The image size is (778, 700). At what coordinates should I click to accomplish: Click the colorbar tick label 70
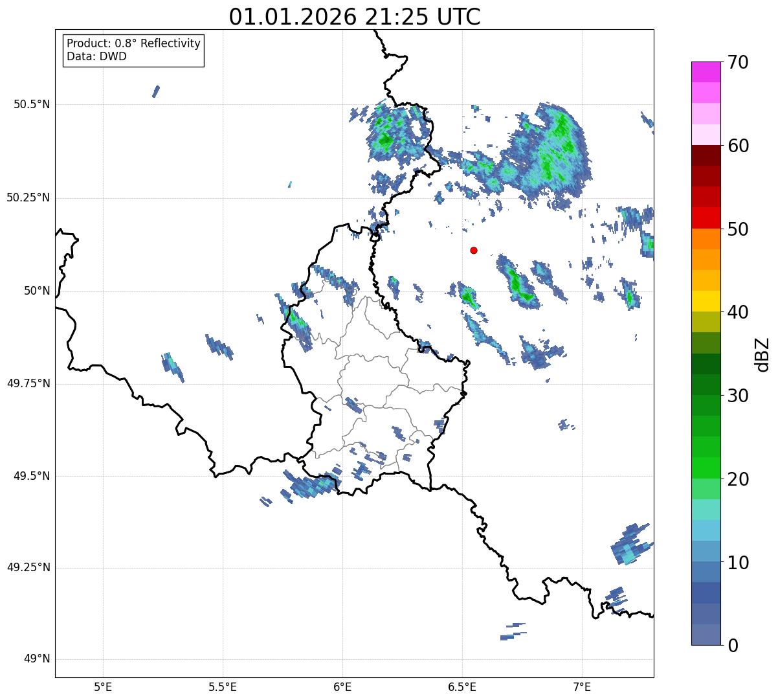coord(738,63)
